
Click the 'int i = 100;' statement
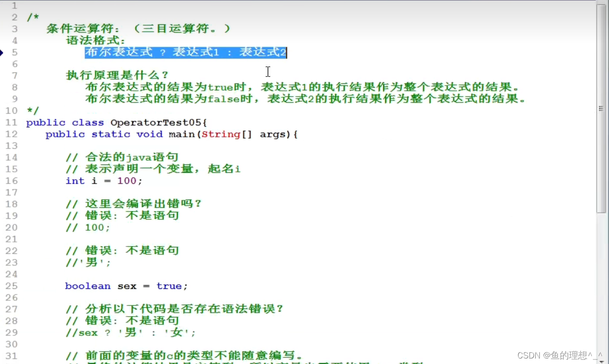click(x=104, y=181)
